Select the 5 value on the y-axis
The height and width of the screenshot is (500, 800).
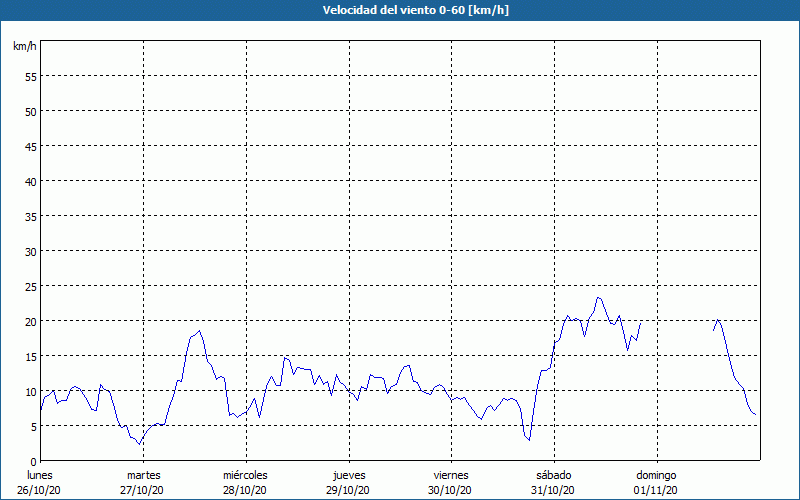[x=34, y=427]
